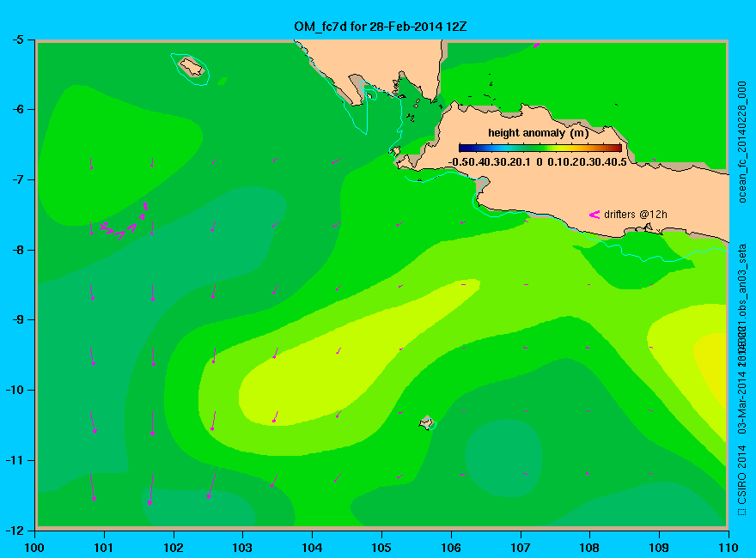Click the y-axis label -6
Image resolution: width=756 pixels, height=558 pixels.
tap(17, 109)
